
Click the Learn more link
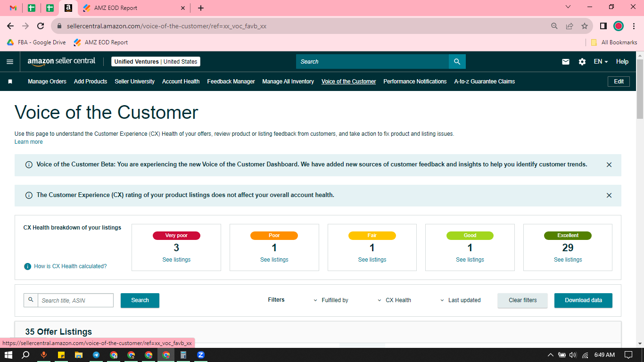[29, 142]
